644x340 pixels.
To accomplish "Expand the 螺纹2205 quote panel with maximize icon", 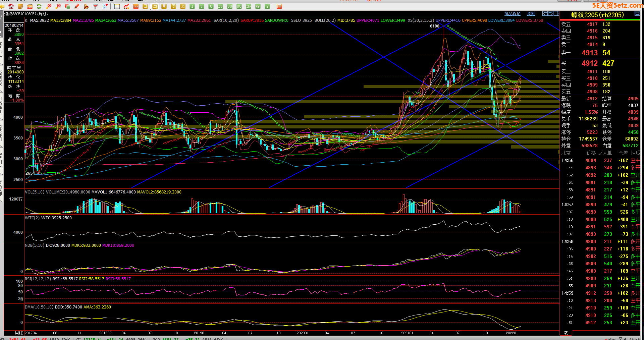I will click(637, 14).
